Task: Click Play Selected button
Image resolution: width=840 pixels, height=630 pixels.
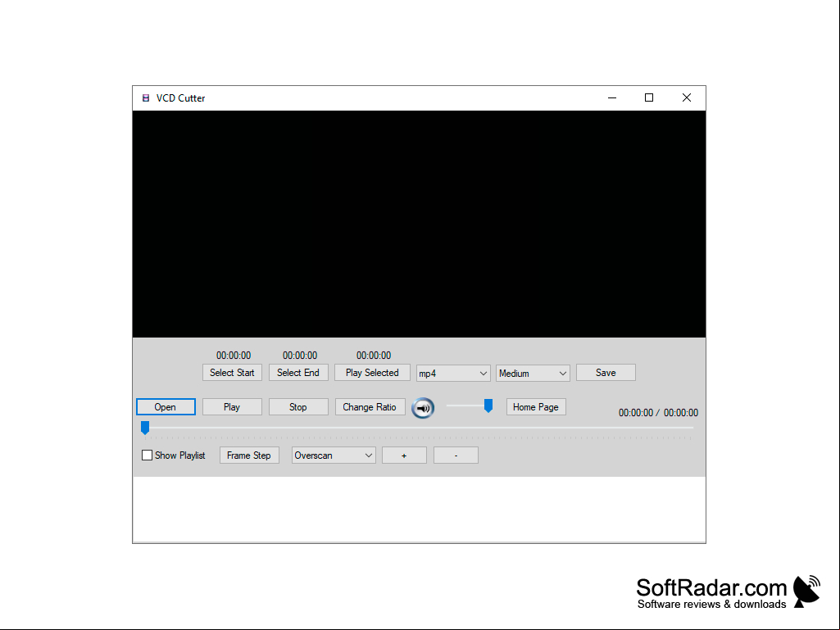Action: (x=372, y=373)
